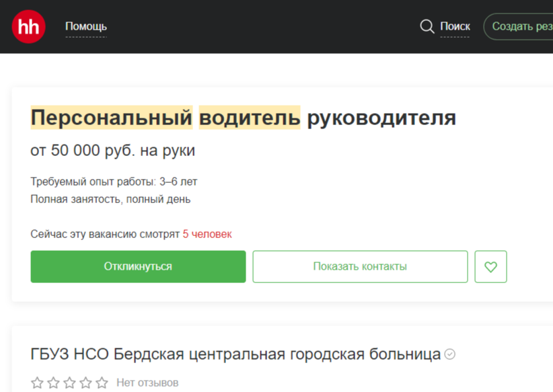Open the Помощь help link
The height and width of the screenshot is (392, 553).
pyautogui.click(x=86, y=26)
